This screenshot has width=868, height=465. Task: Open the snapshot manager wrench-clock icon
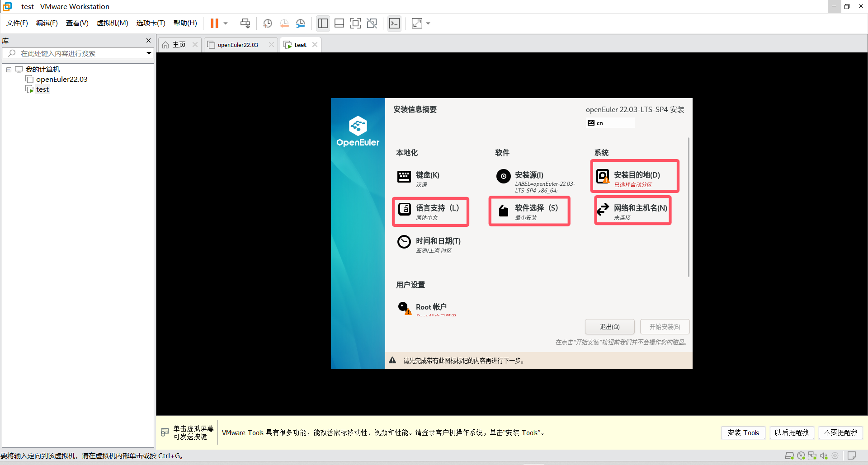point(300,23)
